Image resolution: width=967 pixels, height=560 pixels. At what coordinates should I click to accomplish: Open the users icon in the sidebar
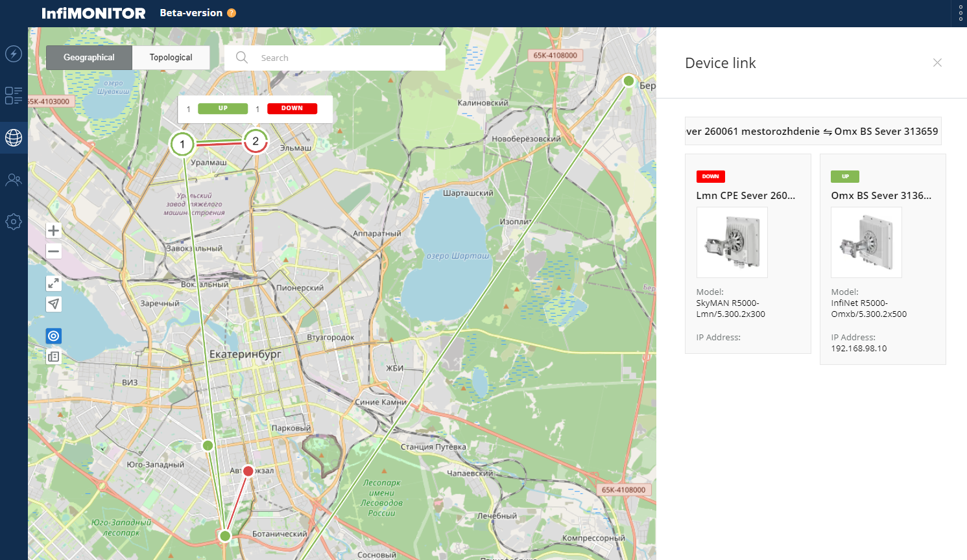[x=14, y=180]
